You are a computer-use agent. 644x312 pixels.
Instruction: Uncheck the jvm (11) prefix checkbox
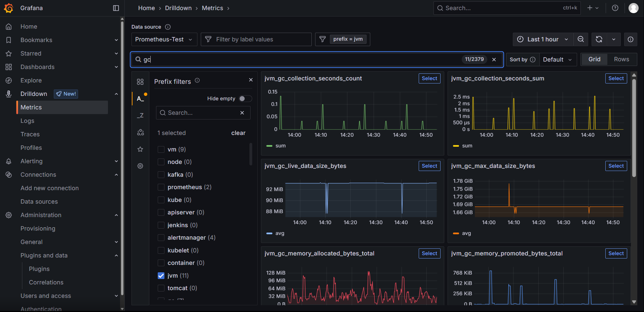pyautogui.click(x=161, y=276)
